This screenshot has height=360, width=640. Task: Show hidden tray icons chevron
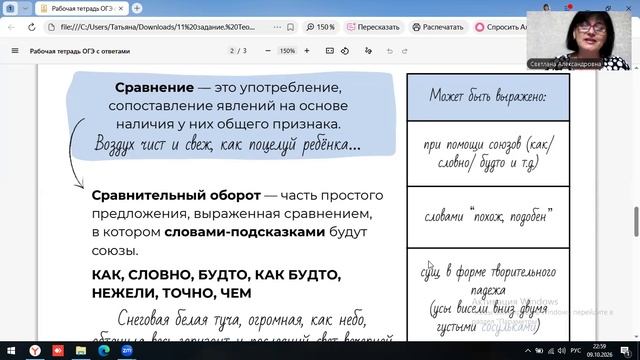[528, 351]
